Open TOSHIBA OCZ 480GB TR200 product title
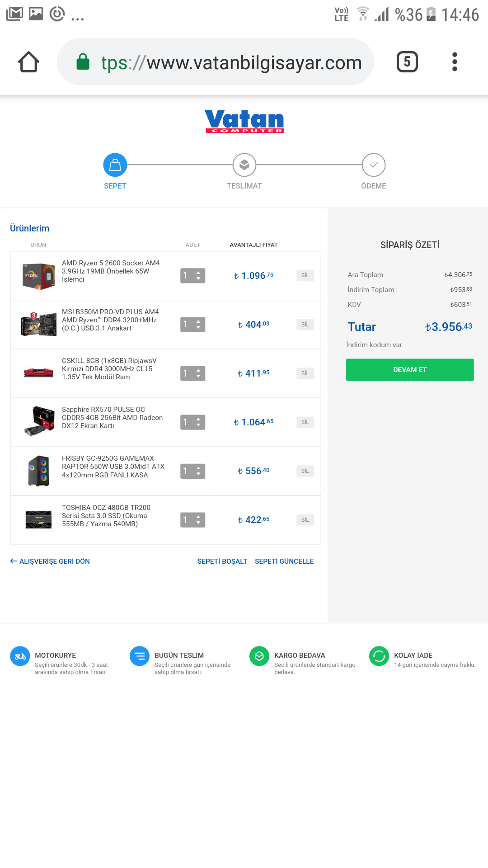Image resolution: width=488 pixels, height=868 pixels. click(x=106, y=516)
